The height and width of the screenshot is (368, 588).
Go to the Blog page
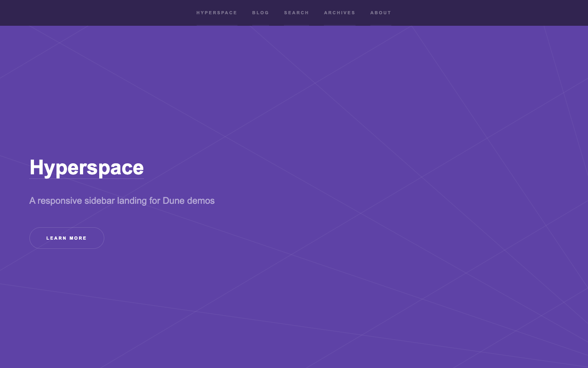click(x=260, y=13)
